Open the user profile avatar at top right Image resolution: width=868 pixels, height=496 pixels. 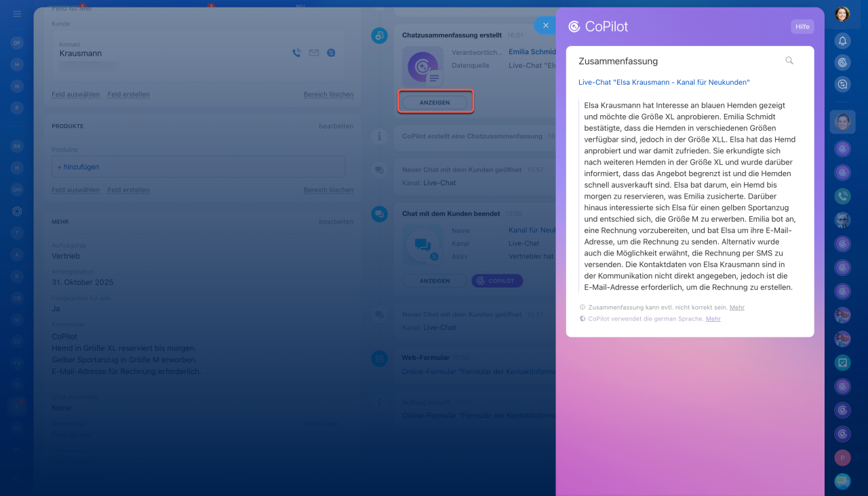pyautogui.click(x=842, y=14)
